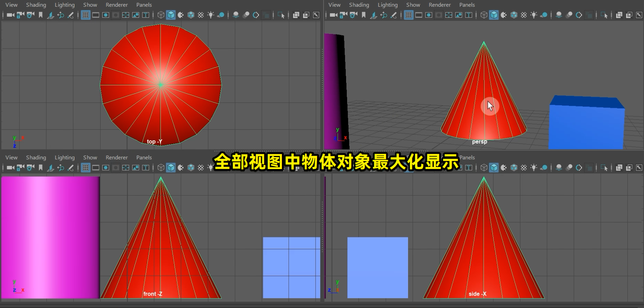Screen dimensions: 644x308
Task: Lock the camera in persp view panel
Action: coord(344,15)
